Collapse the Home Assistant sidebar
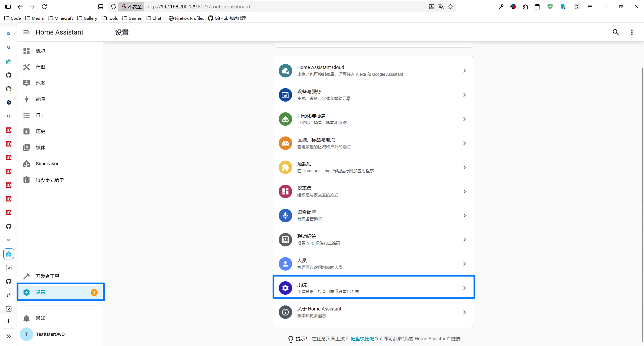This screenshot has width=644, height=346. (26, 32)
